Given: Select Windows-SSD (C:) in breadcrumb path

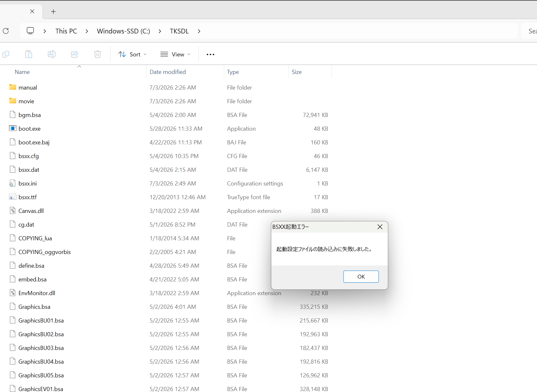Looking at the screenshot, I should point(123,31).
